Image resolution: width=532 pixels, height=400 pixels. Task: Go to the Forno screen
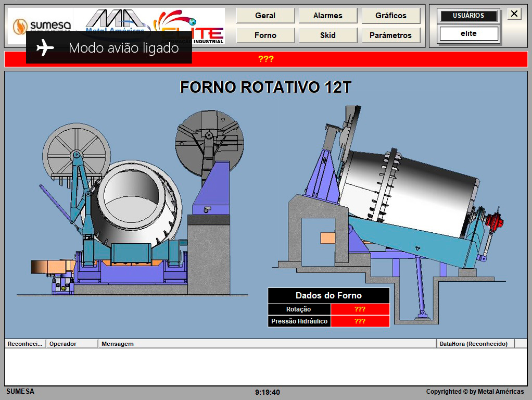point(265,35)
